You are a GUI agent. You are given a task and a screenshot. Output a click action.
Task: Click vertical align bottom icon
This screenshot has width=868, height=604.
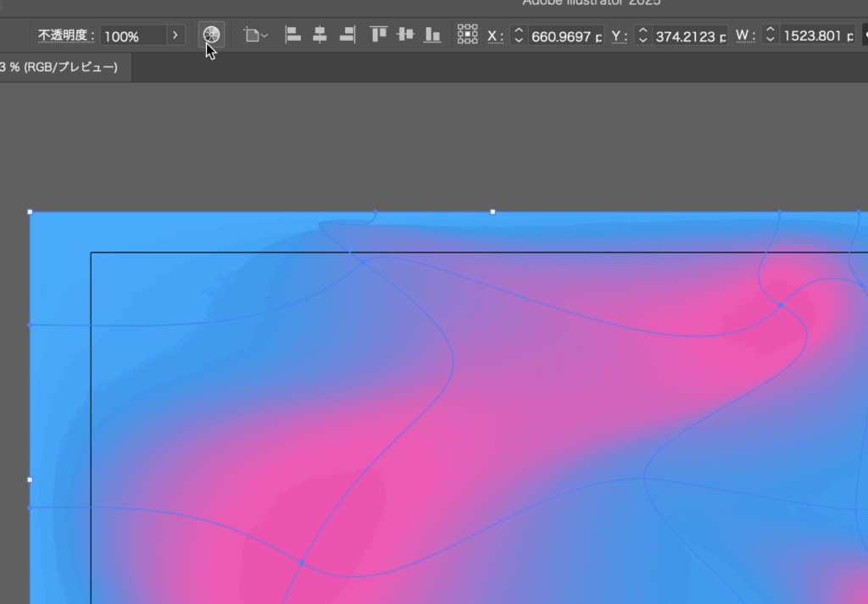433,35
